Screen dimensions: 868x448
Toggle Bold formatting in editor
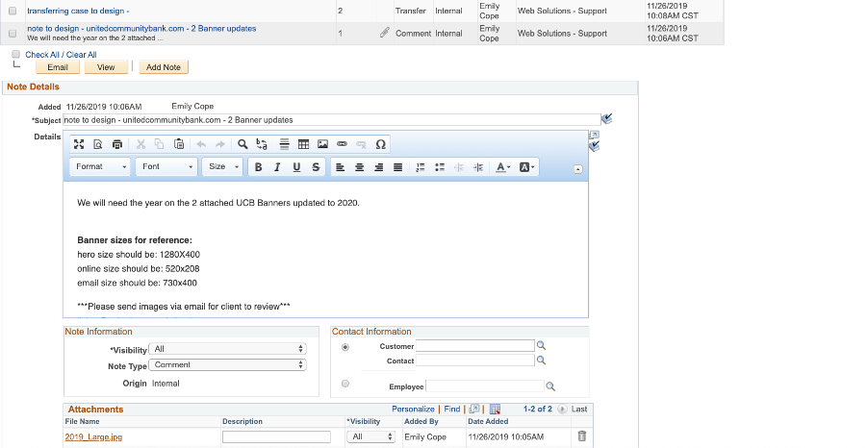(x=258, y=167)
